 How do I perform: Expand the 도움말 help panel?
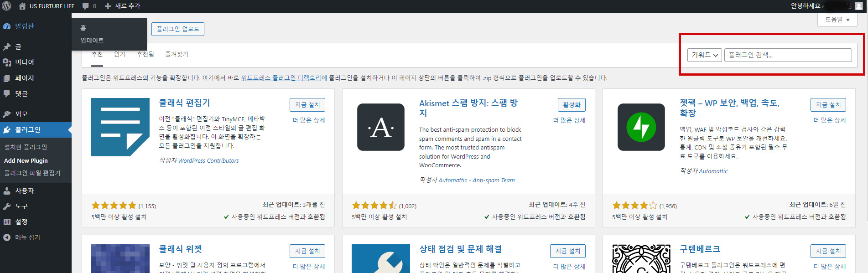837,20
